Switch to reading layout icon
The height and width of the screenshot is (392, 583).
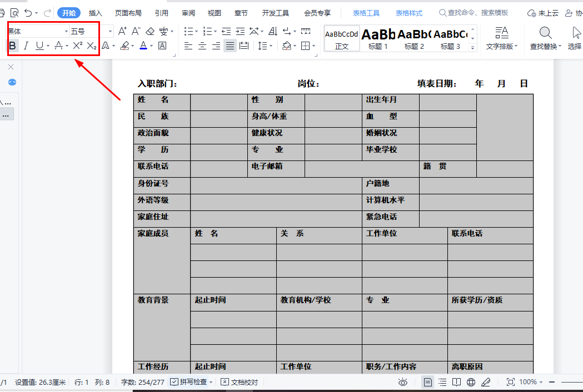(x=457, y=382)
